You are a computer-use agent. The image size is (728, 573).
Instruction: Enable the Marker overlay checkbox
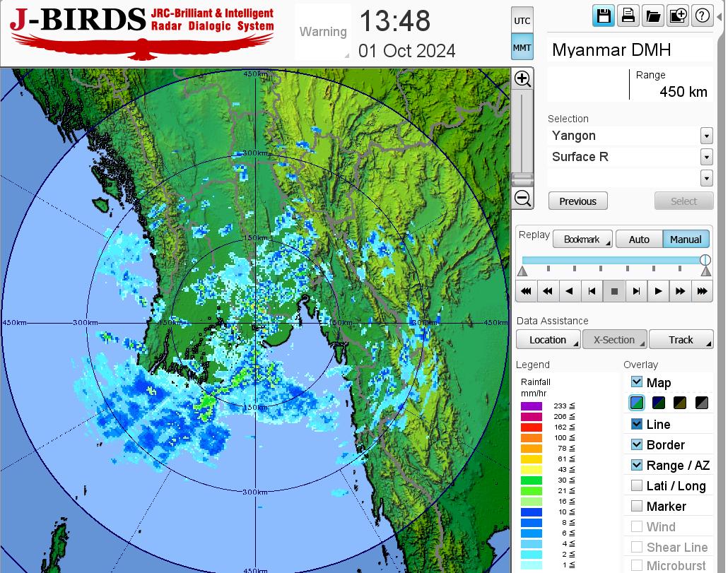(x=637, y=506)
